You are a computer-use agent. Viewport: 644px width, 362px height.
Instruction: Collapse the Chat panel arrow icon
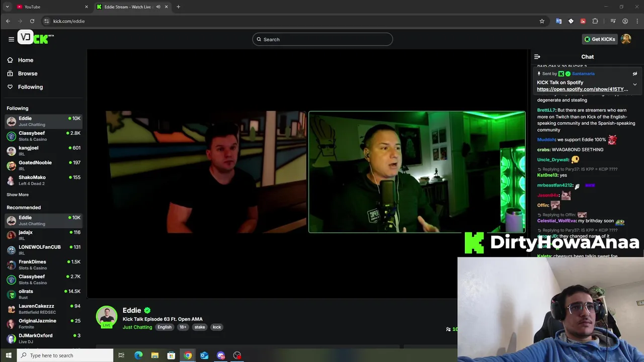tap(537, 57)
